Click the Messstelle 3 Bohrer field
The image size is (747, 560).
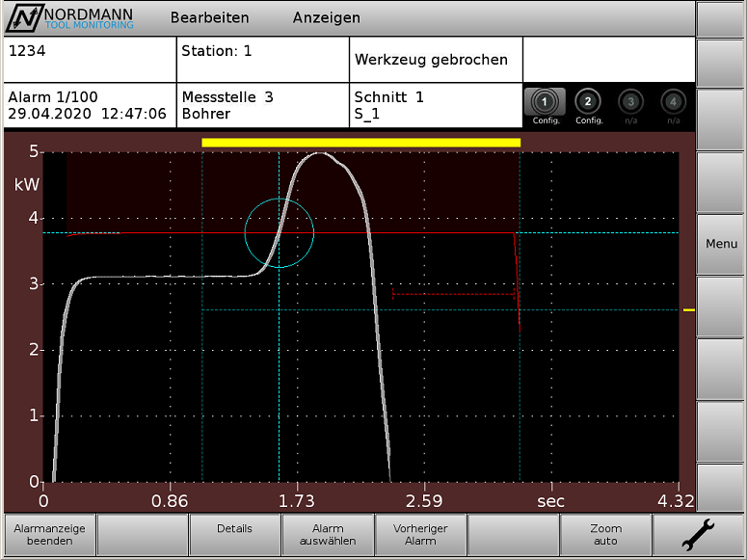pos(262,105)
